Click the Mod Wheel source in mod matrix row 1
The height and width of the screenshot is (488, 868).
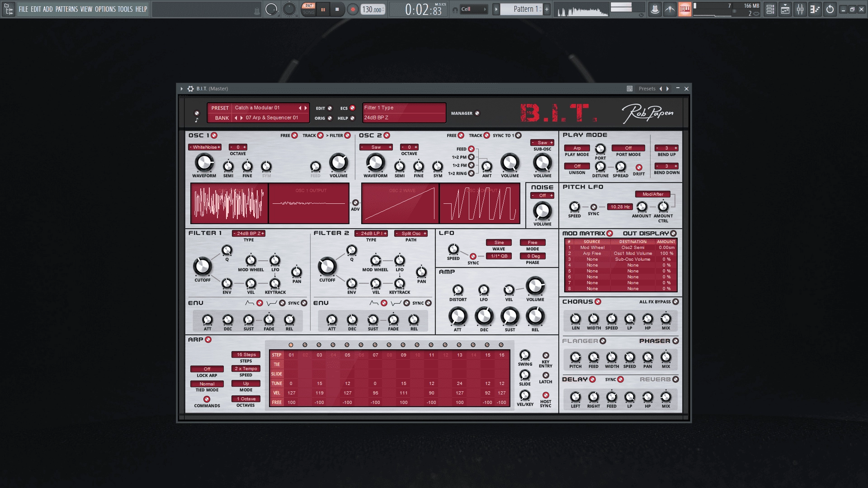point(592,248)
